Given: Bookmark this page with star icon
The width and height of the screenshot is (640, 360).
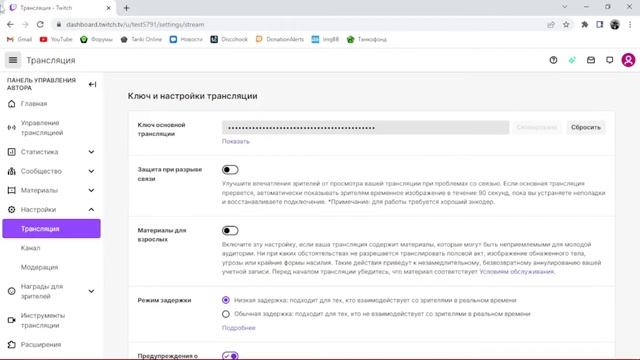Looking at the screenshot, I should pos(566,24).
